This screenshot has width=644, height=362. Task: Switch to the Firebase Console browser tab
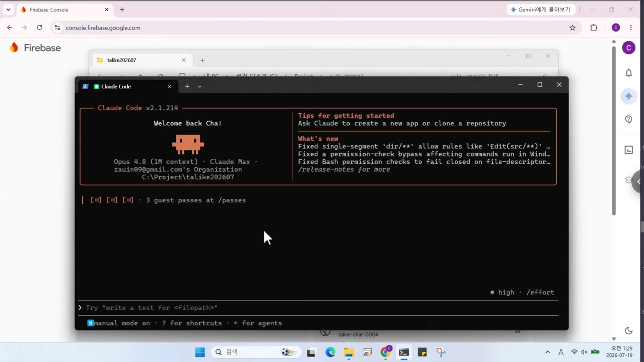[x=64, y=10]
